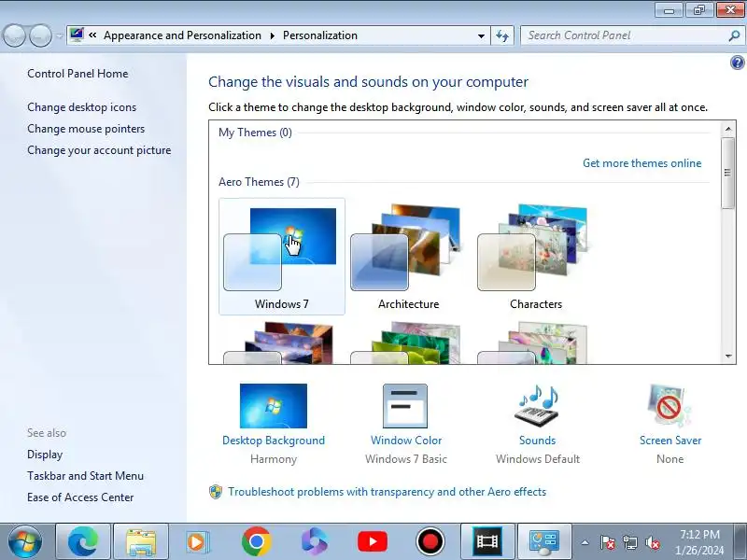
Task: Open Change mouse pointers link
Action: coord(86,129)
